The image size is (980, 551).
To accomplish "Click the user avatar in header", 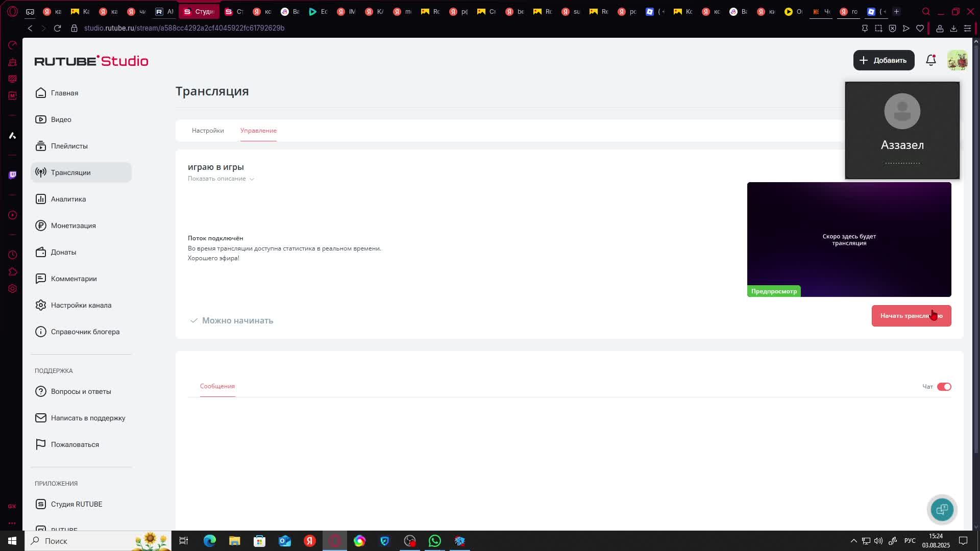I will point(957,60).
